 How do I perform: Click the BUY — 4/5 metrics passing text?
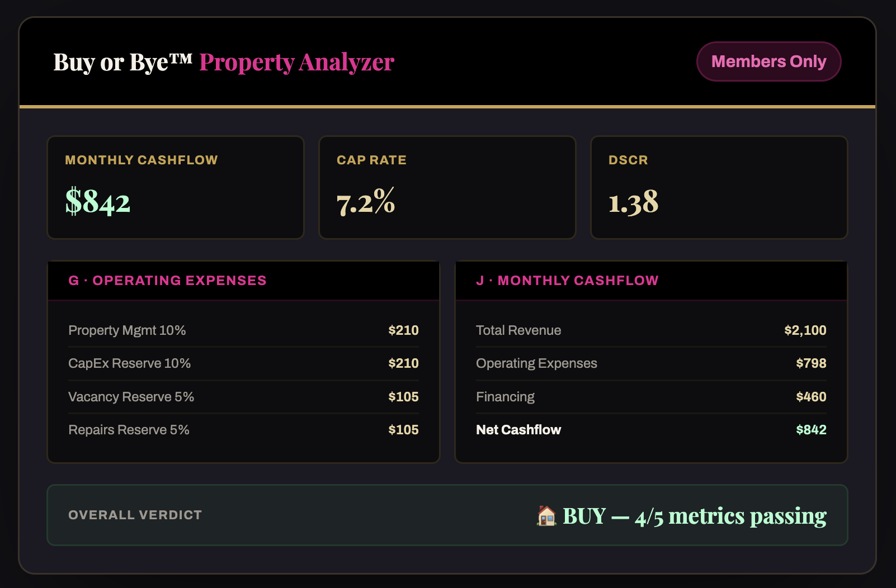(x=695, y=516)
